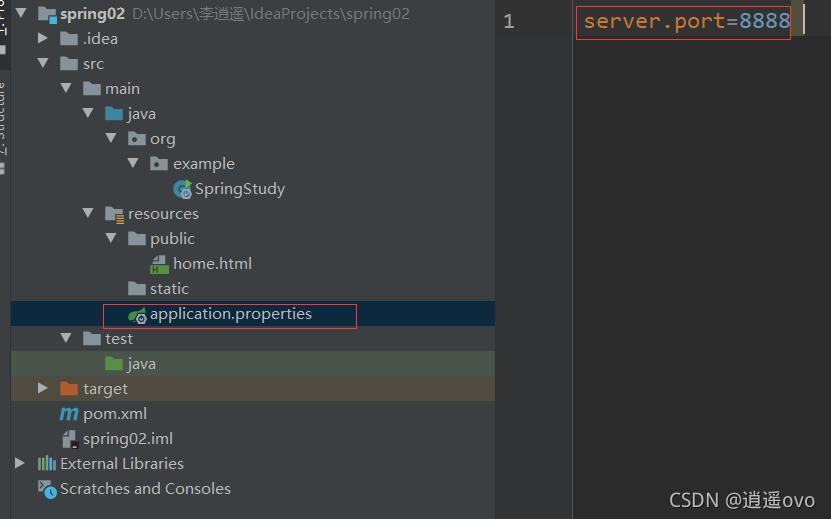This screenshot has height=519, width=831.
Task: Click the server.port key in the editor
Action: pos(654,22)
